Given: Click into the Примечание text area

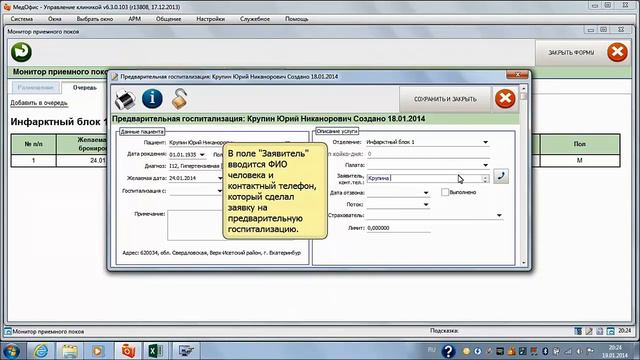Looking at the screenshot, I should 195,225.
